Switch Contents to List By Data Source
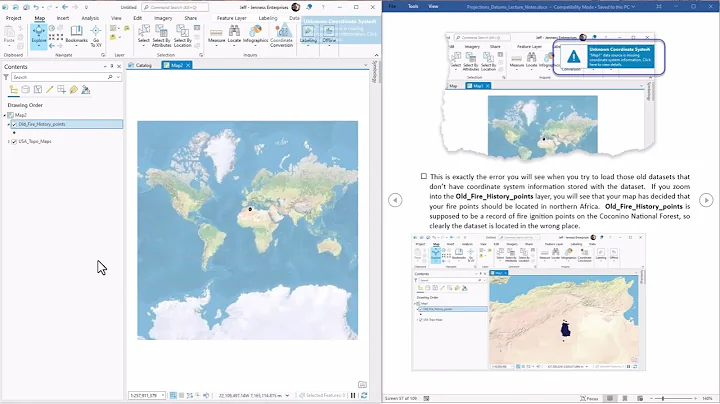 [26, 90]
